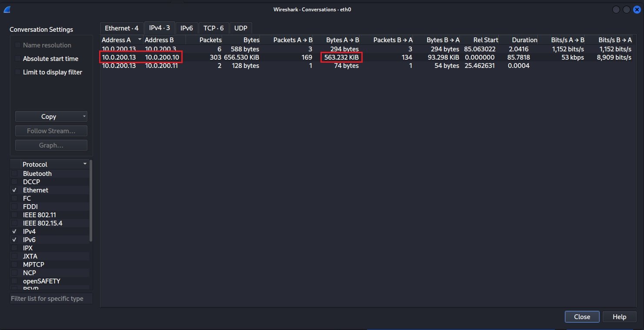Sort by Packets A → B column
This screenshot has height=330, width=644.
point(287,40)
